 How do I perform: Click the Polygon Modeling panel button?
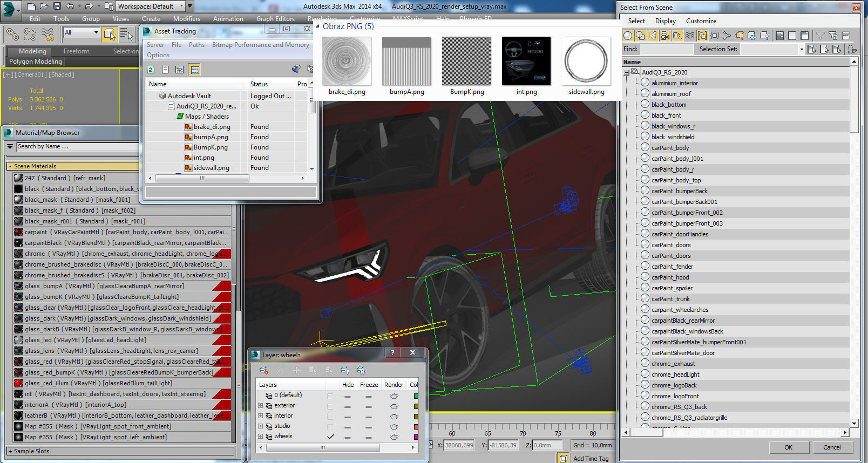[x=36, y=62]
